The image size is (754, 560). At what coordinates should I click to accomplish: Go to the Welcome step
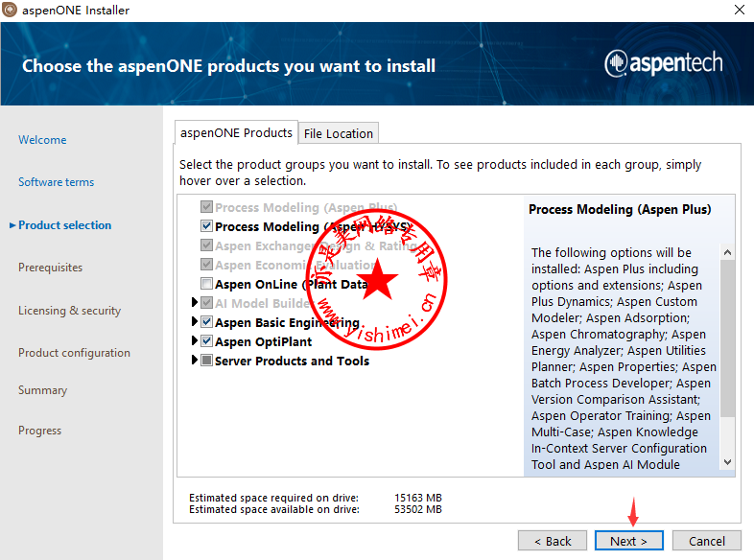click(42, 140)
